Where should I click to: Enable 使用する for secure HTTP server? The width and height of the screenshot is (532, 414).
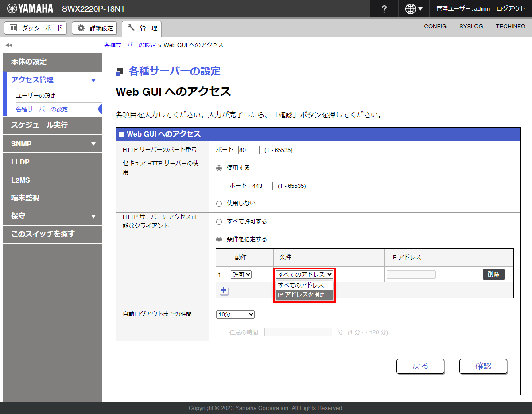tap(219, 168)
